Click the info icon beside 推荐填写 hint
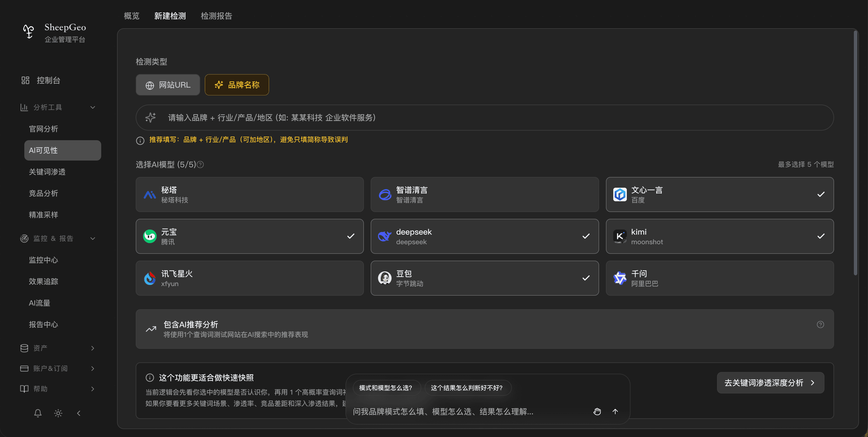868x437 pixels. tap(140, 140)
